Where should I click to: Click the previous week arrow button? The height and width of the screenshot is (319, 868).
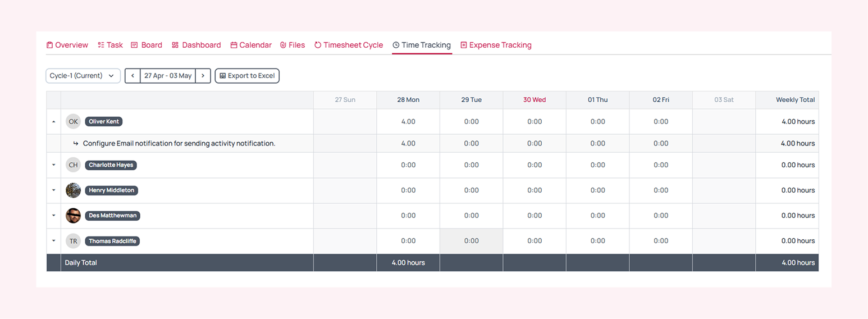[133, 76]
